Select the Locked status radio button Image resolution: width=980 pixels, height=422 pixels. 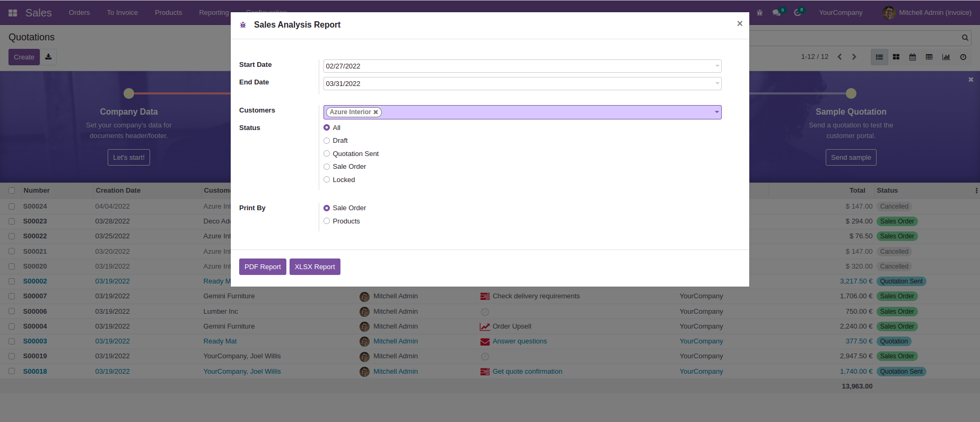pyautogui.click(x=327, y=180)
